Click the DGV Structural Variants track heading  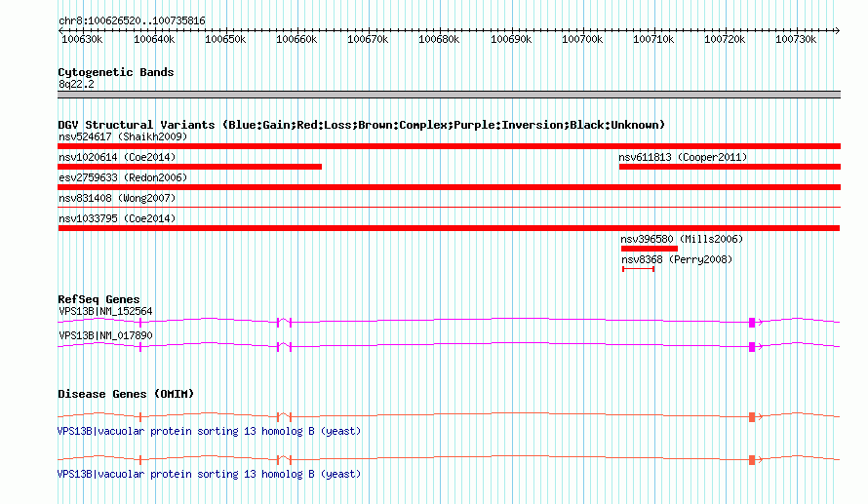pos(362,125)
